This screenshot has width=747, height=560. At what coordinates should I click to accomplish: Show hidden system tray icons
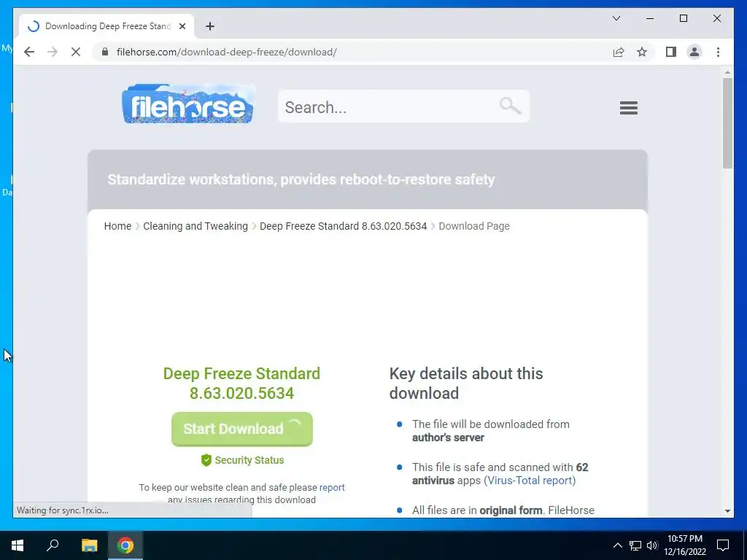pyautogui.click(x=617, y=545)
